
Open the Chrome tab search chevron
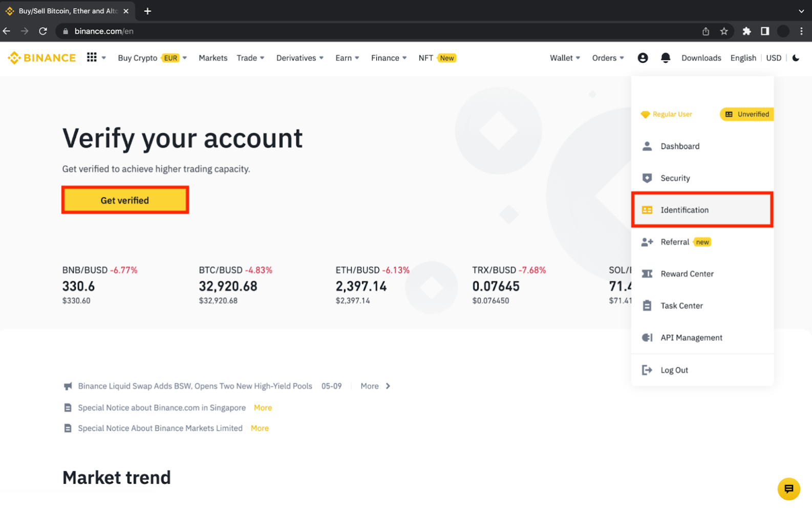tap(801, 11)
